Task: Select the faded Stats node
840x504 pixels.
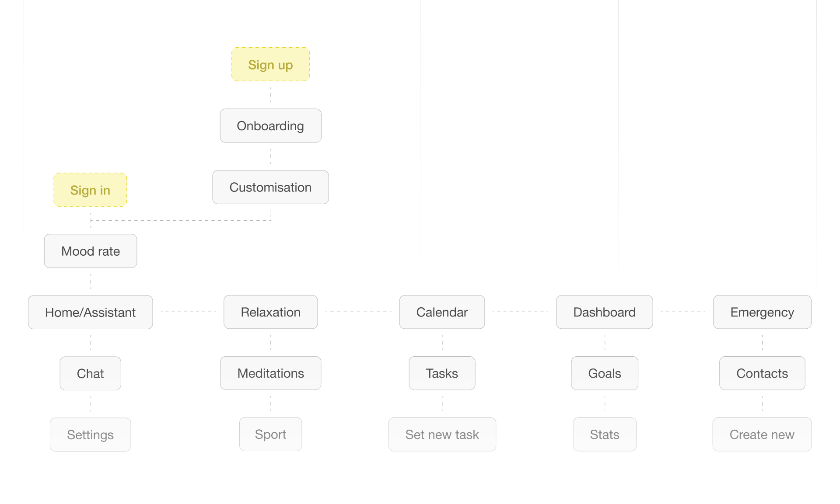Action: [x=605, y=434]
